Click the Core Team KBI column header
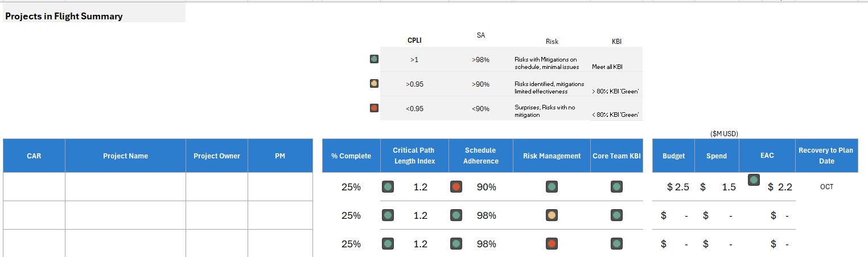 616,156
